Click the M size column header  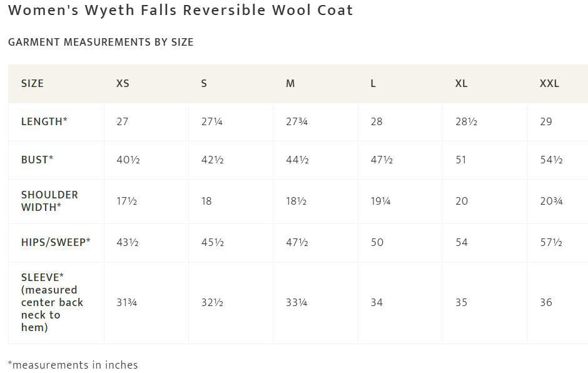[290, 83]
